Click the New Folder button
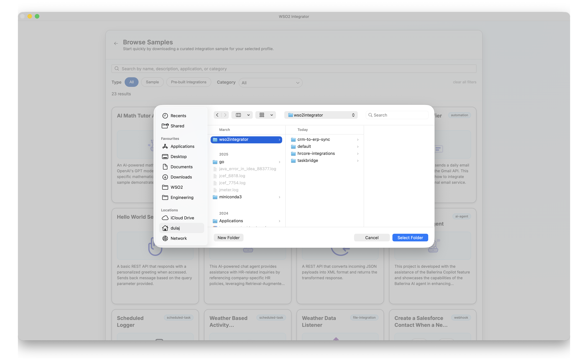588x364 pixels. (228, 238)
